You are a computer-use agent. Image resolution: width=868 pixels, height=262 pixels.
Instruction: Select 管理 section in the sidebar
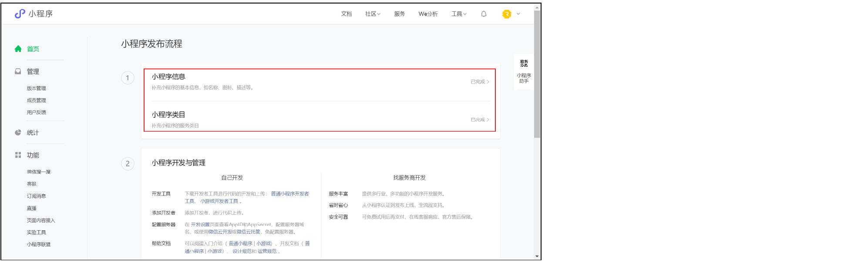33,72
